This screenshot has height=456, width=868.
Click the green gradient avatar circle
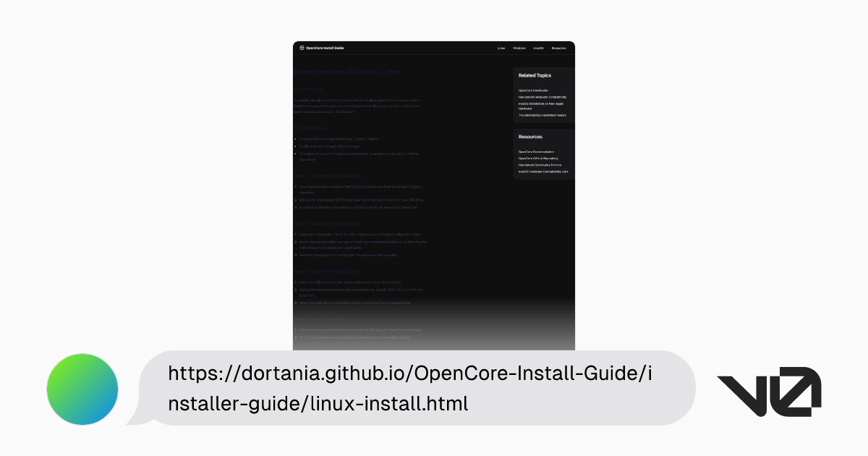[x=82, y=389]
